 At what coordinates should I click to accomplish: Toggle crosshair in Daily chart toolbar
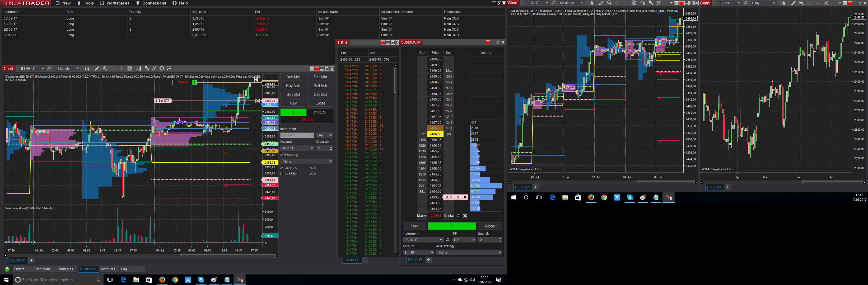coord(818,3)
